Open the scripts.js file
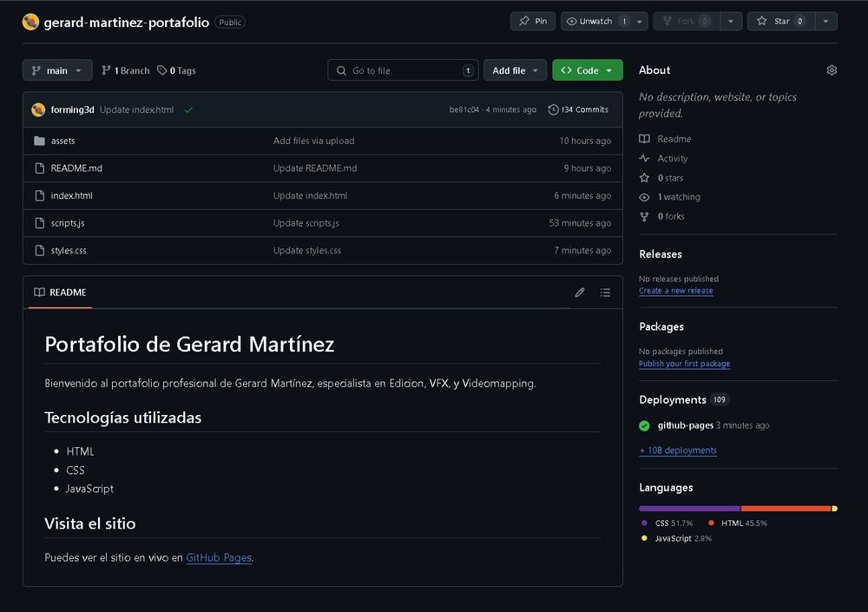 tap(68, 222)
